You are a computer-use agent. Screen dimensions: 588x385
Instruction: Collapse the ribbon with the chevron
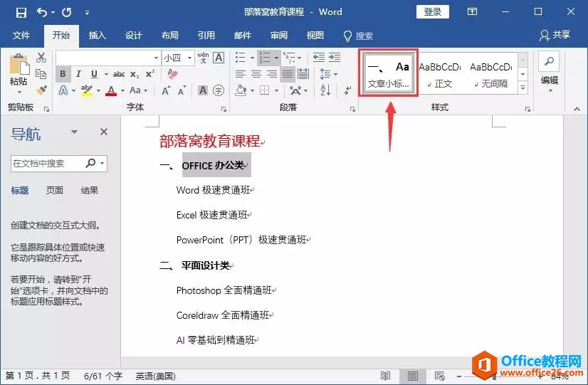(577, 109)
